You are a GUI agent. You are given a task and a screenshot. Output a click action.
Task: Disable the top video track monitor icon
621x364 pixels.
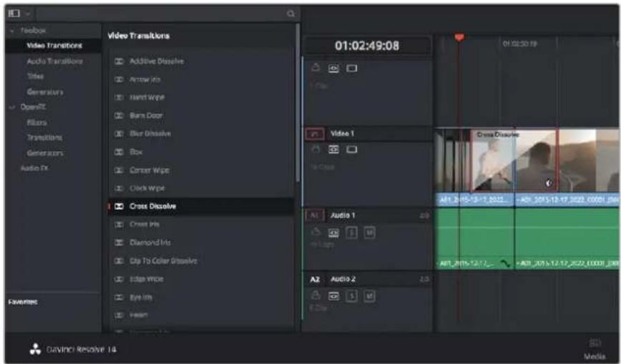[352, 69]
